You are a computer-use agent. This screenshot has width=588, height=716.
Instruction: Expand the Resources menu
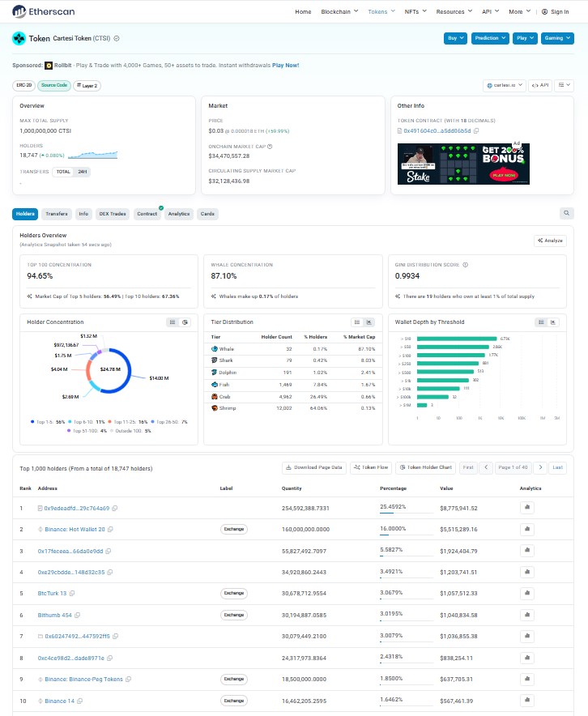tap(454, 12)
